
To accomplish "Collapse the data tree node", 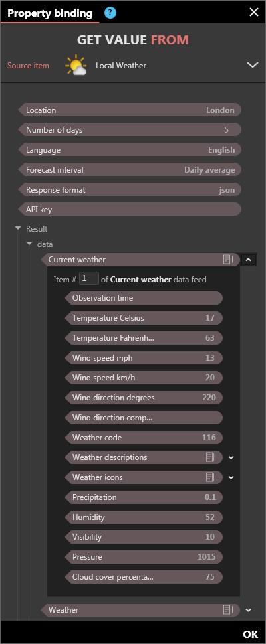I will pos(29,244).
